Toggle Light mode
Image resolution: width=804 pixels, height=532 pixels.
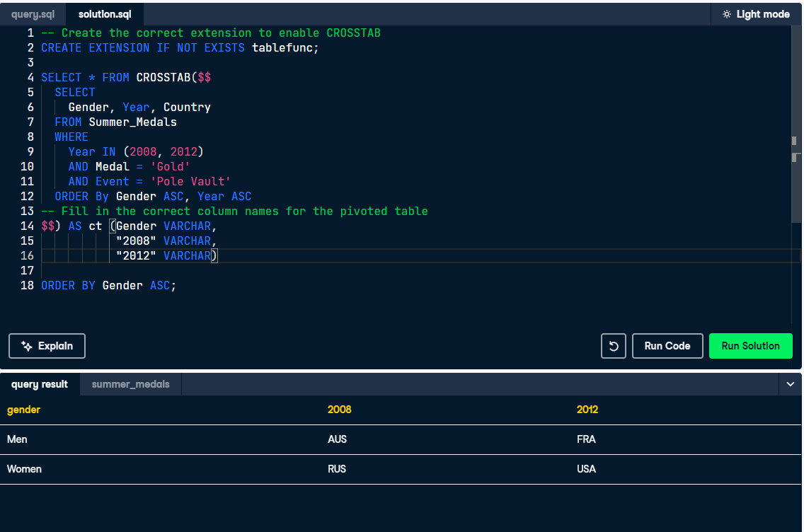[756, 14]
